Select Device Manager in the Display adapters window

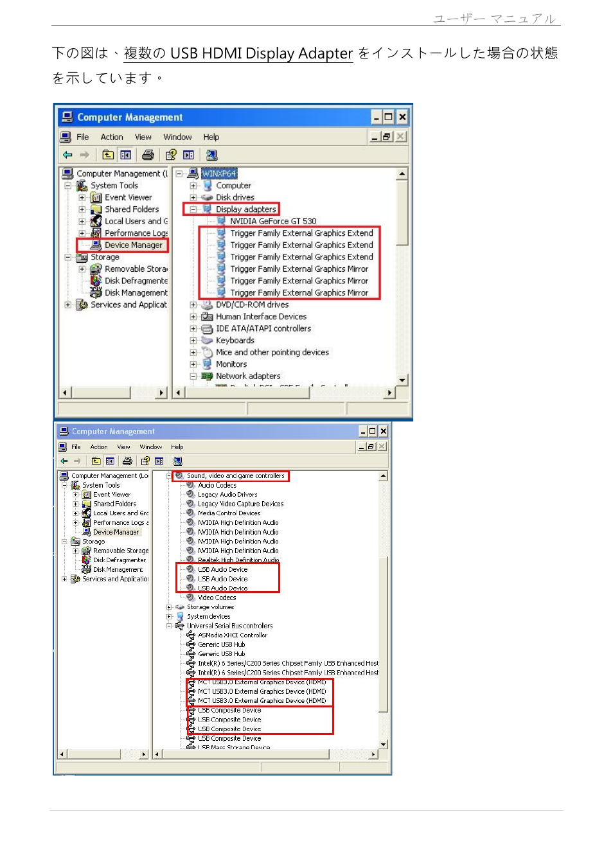(134, 245)
